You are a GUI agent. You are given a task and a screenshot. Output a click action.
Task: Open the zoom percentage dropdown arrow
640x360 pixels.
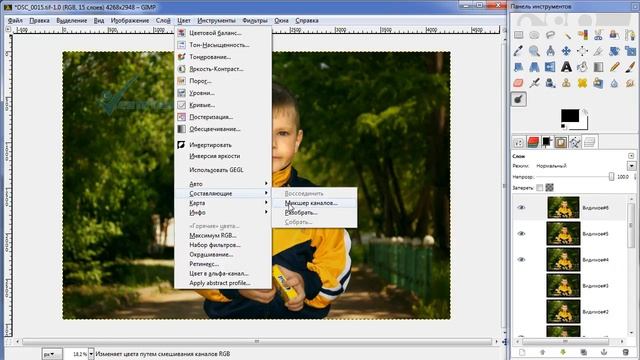[91, 354]
